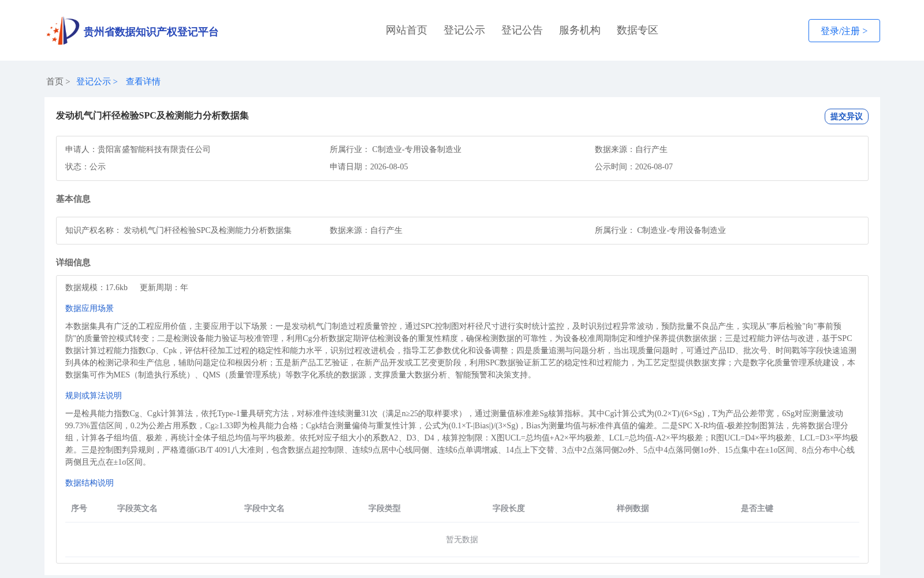The width and height of the screenshot is (924, 578).
Task: Click the 序号 column header
Action: (x=79, y=508)
